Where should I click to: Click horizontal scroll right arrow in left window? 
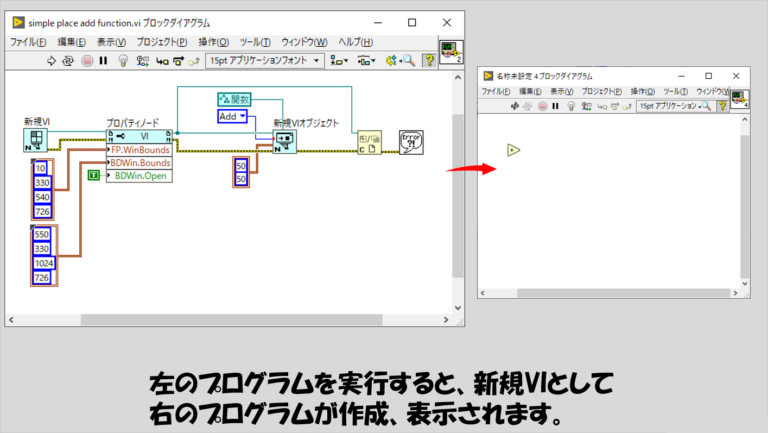point(446,320)
